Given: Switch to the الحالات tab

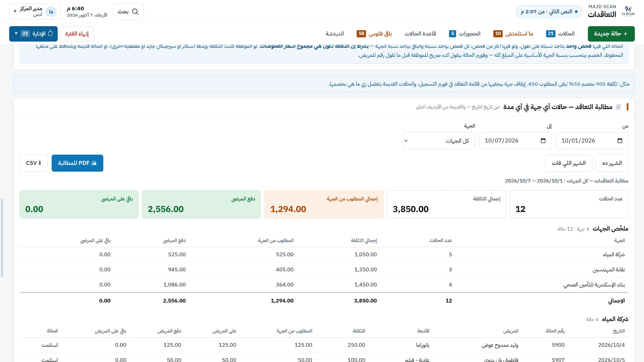Looking at the screenshot, I should 560,34.
